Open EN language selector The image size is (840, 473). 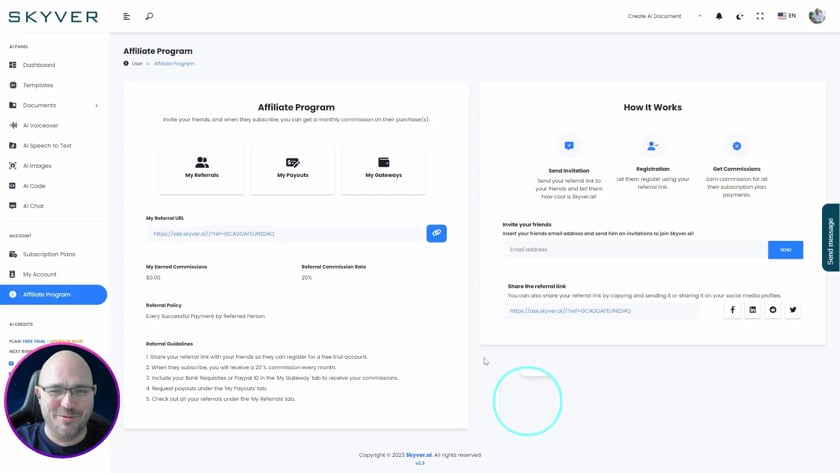(786, 16)
